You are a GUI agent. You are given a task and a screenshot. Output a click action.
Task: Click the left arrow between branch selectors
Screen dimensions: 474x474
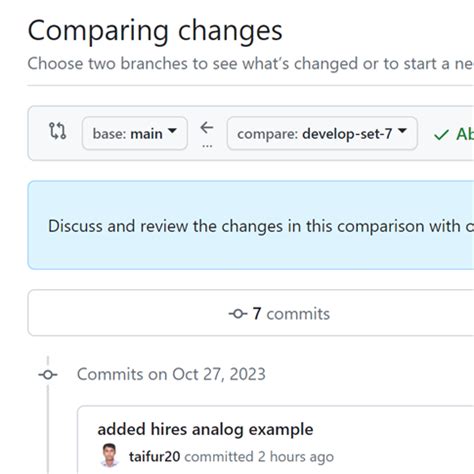207,127
